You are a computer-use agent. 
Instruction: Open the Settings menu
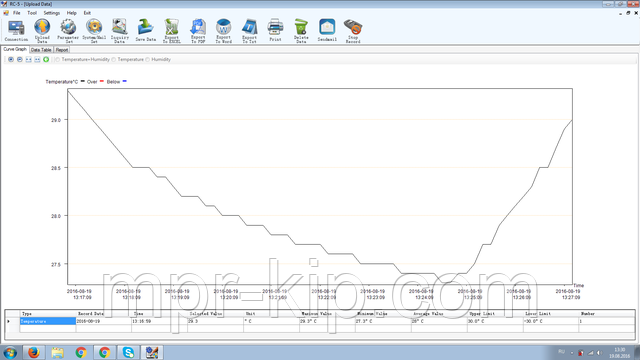coord(51,13)
